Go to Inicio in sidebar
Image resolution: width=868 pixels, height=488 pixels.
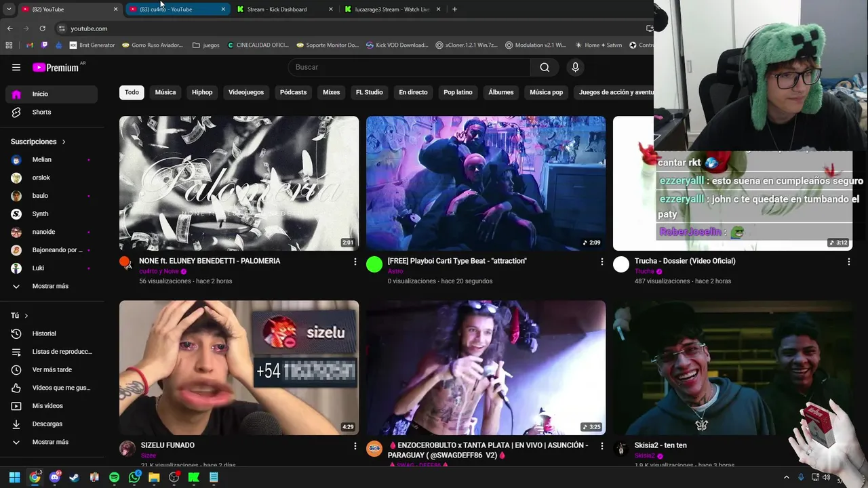52,94
